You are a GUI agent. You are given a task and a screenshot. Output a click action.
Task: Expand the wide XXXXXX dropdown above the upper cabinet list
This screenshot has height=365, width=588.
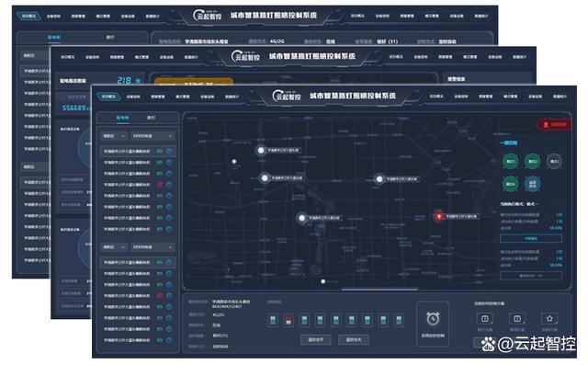[x=153, y=136]
